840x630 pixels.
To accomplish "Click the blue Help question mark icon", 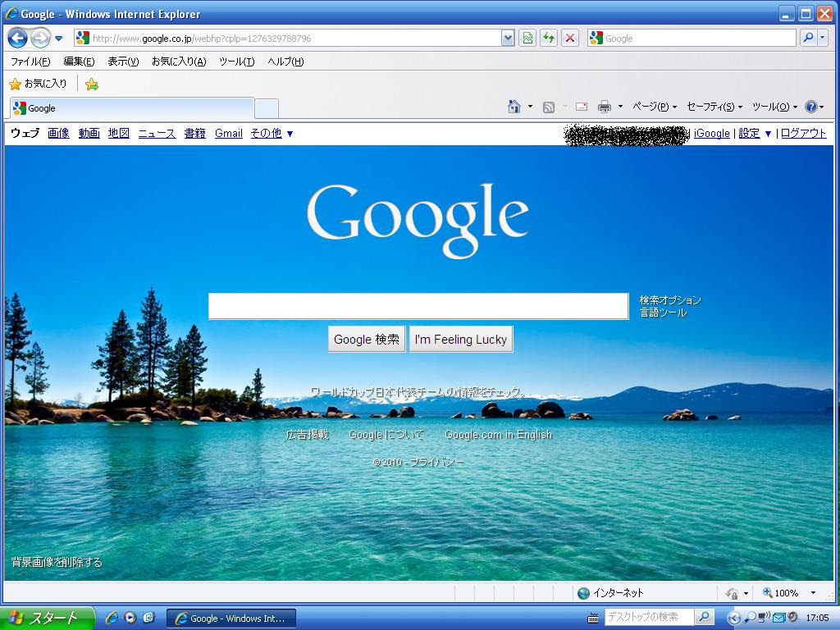I will point(811,107).
